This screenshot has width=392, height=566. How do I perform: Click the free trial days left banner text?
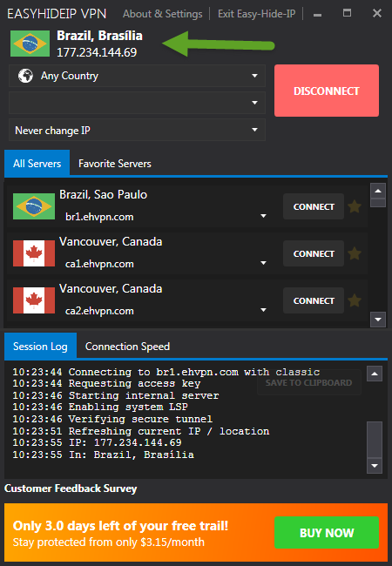tap(120, 526)
